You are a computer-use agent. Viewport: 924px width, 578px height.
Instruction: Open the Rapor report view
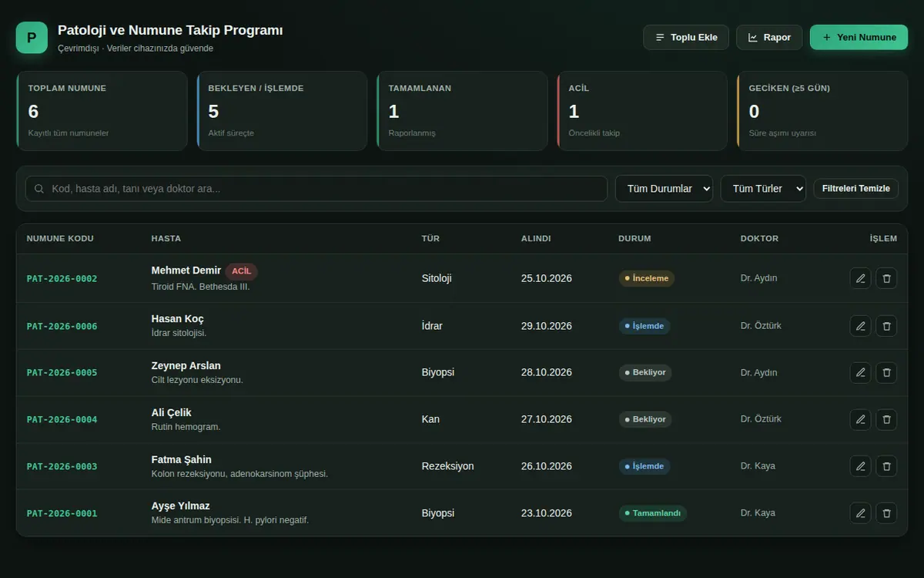769,37
